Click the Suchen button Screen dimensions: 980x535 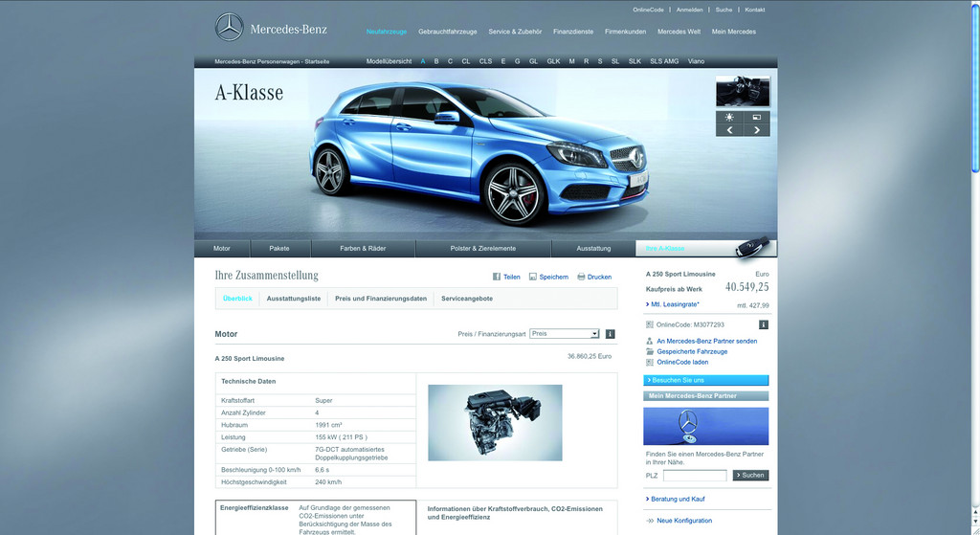[750, 475]
